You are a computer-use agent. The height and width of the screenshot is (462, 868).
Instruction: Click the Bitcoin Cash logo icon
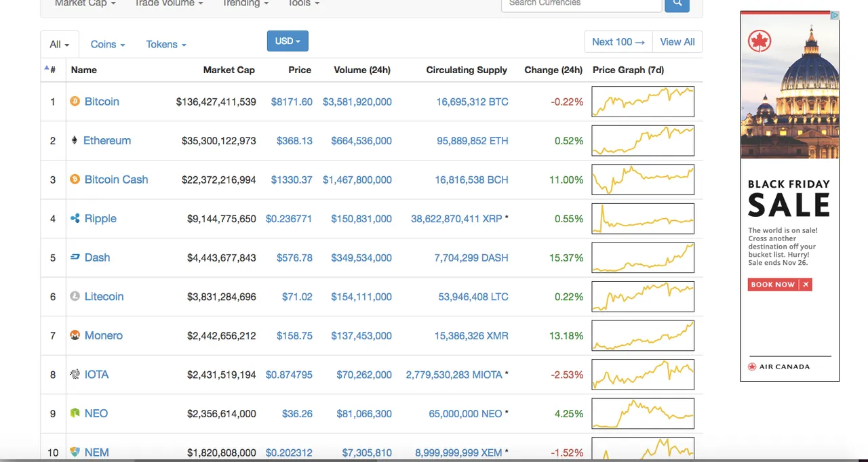tap(75, 180)
